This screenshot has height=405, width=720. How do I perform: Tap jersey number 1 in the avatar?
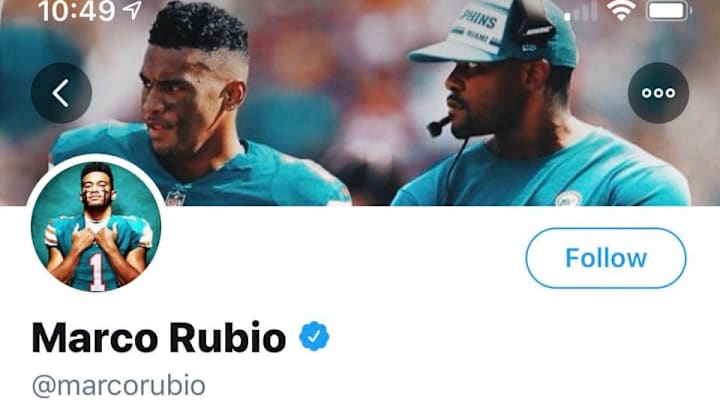coord(96,273)
